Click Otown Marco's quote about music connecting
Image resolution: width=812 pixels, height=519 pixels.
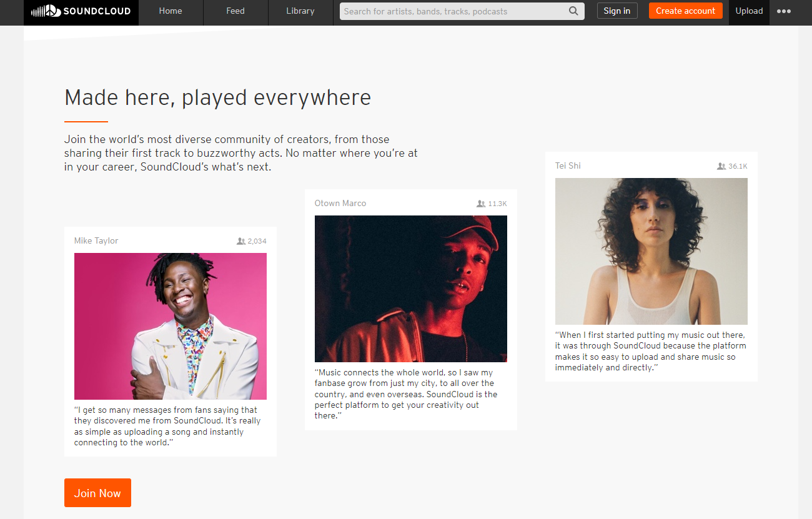pyautogui.click(x=406, y=394)
